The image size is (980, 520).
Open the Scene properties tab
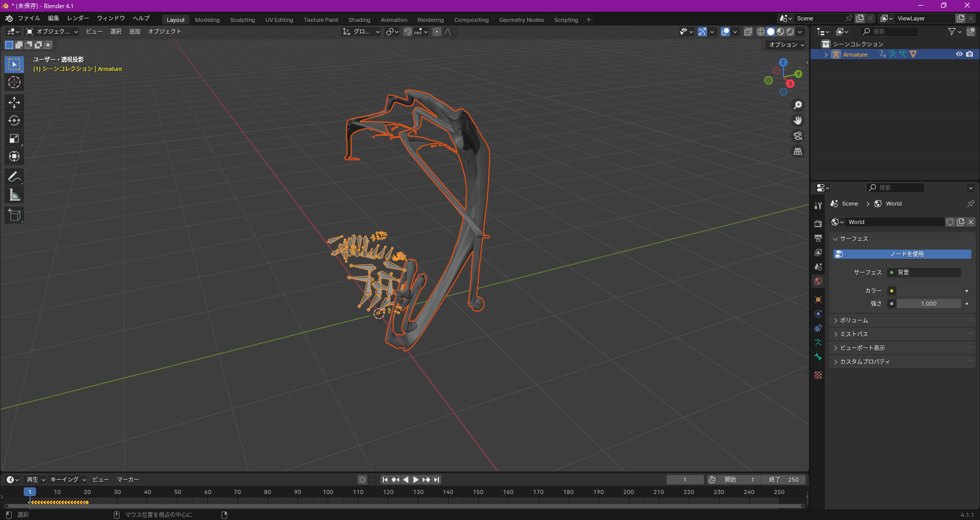[x=818, y=266]
